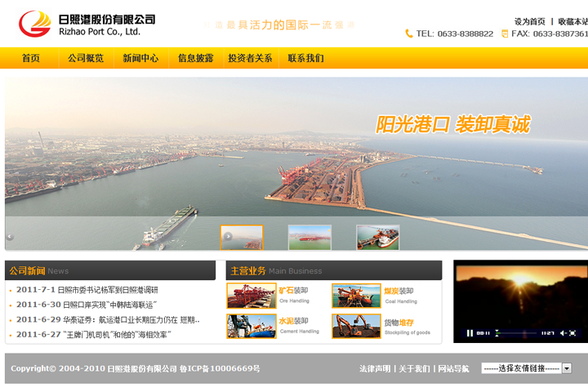Open the 新闻中心 menu item
The width and height of the screenshot is (588, 392).
coord(140,58)
